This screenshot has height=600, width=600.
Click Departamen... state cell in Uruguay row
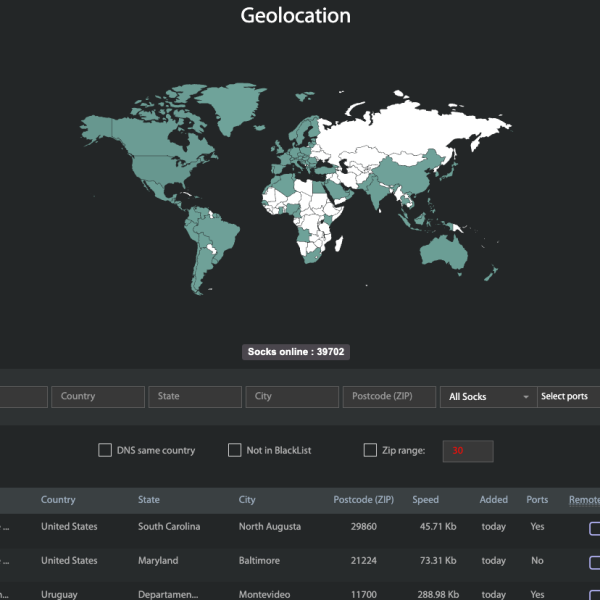click(168, 594)
